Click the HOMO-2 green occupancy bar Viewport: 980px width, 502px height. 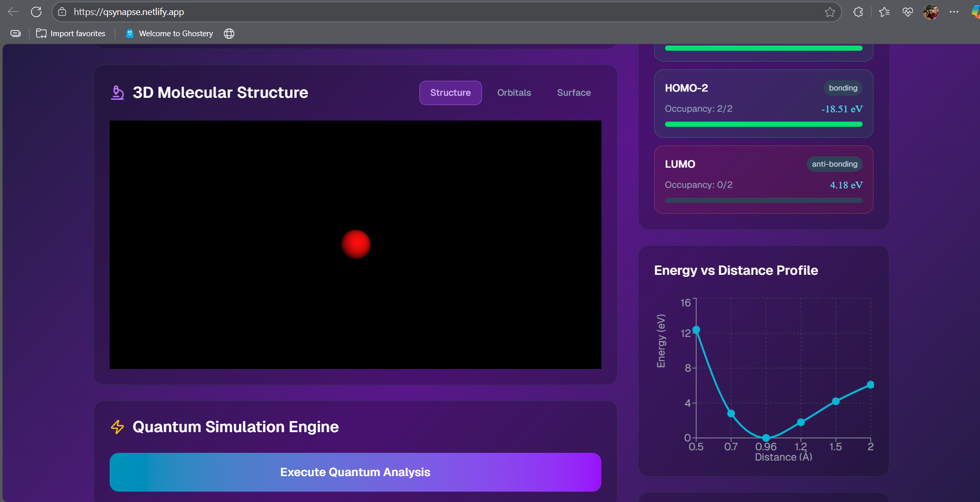(764, 124)
